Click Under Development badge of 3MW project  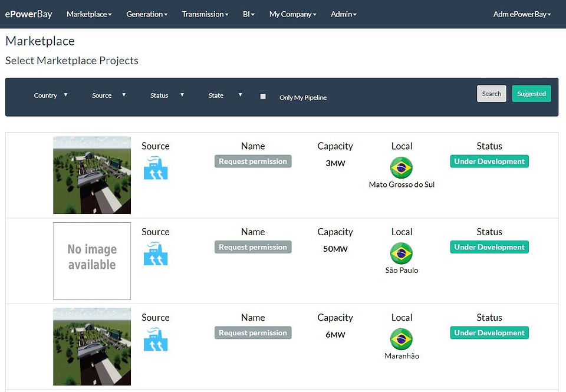(x=489, y=162)
